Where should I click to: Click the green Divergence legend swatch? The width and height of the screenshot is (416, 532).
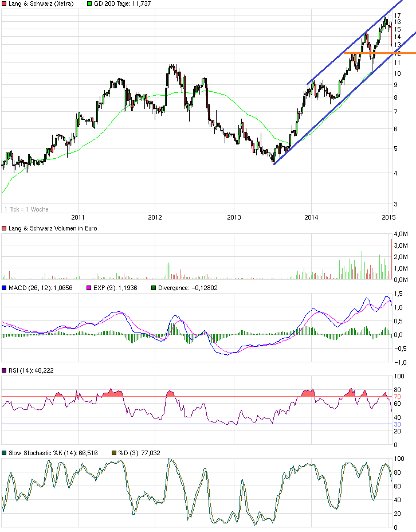[153, 288]
